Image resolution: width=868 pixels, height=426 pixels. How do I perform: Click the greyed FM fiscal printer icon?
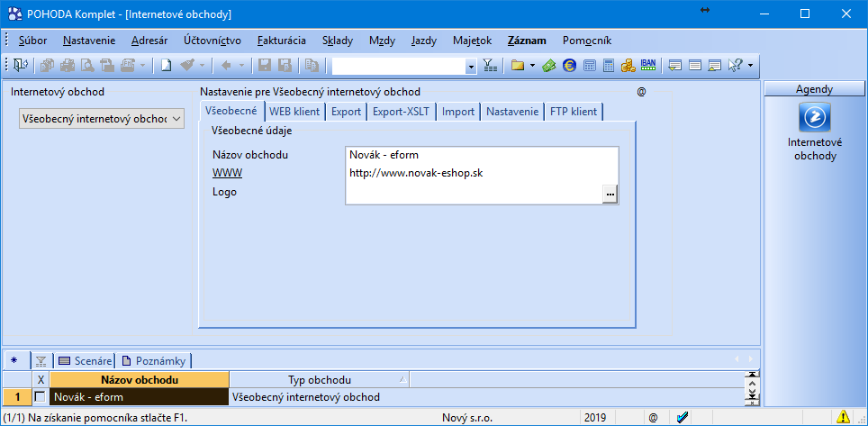click(127, 66)
